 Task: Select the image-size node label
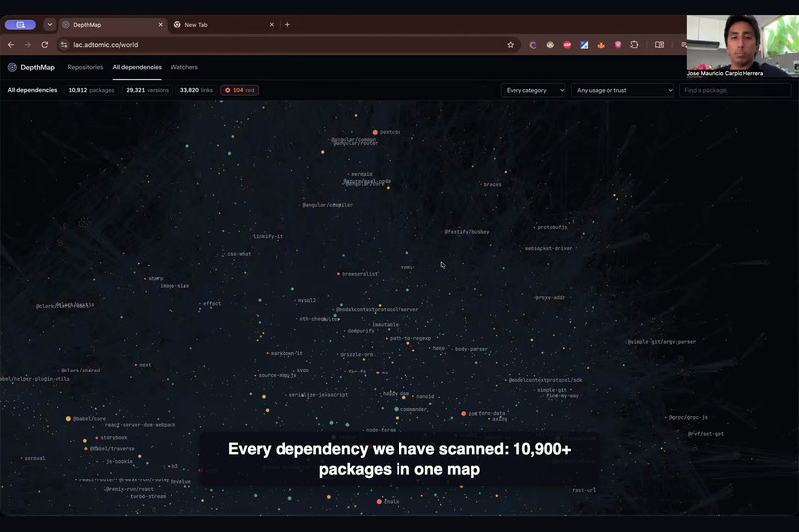tap(174, 286)
